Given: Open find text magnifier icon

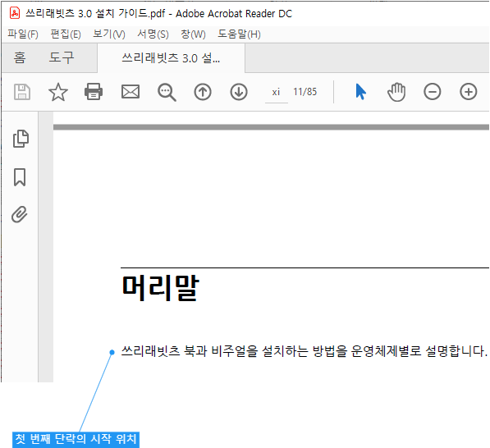Looking at the screenshot, I should click(x=167, y=92).
